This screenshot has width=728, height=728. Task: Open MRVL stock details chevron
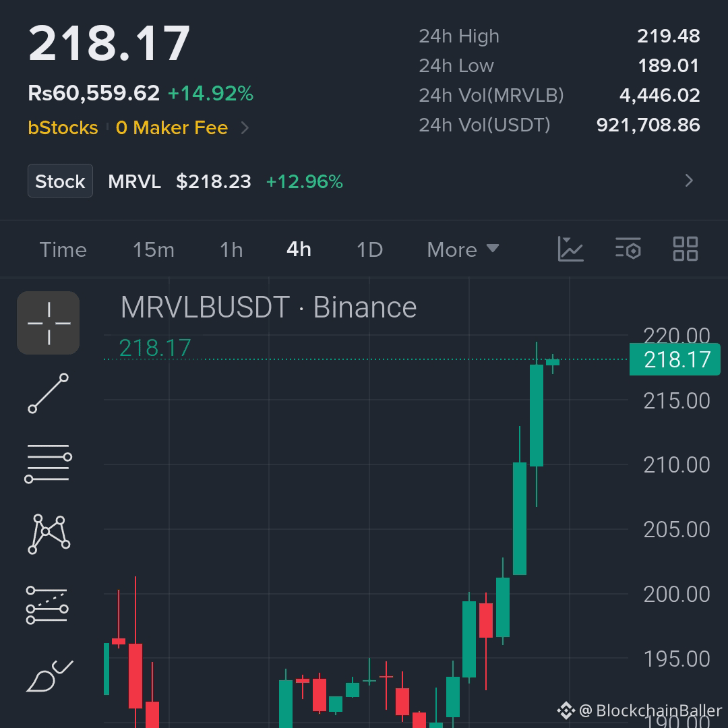[689, 181]
